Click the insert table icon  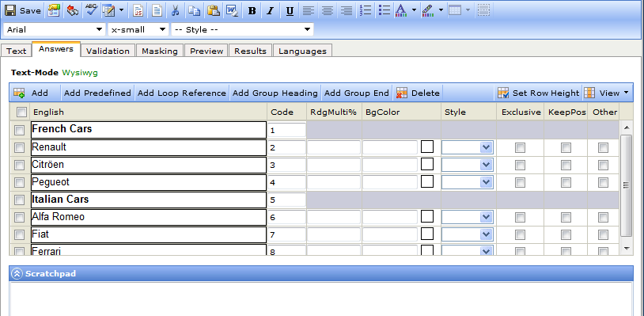(x=455, y=10)
